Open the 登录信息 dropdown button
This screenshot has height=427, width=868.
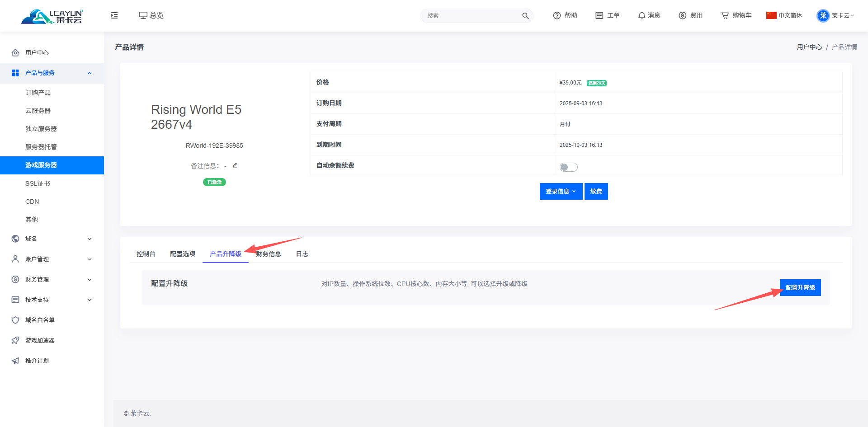click(561, 191)
